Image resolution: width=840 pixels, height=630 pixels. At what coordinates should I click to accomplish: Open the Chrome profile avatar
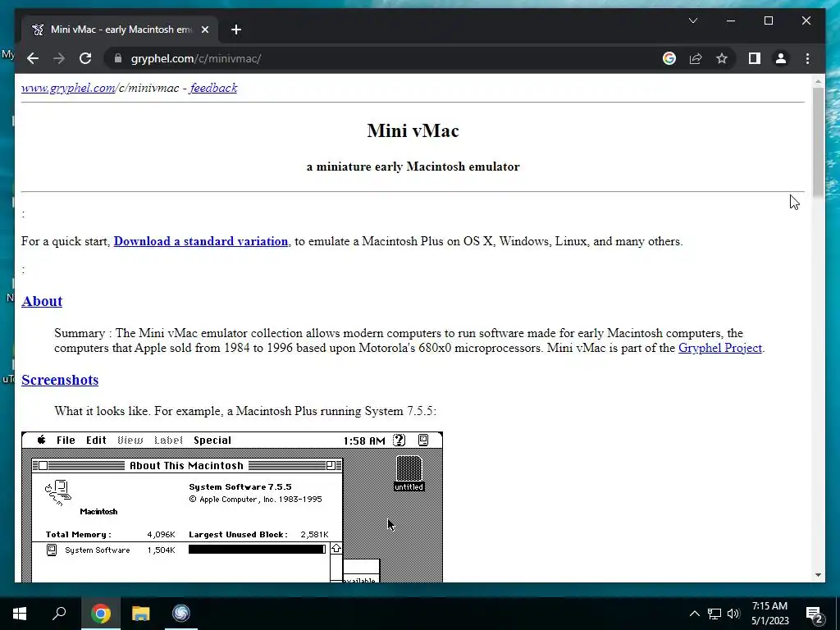[781, 58]
